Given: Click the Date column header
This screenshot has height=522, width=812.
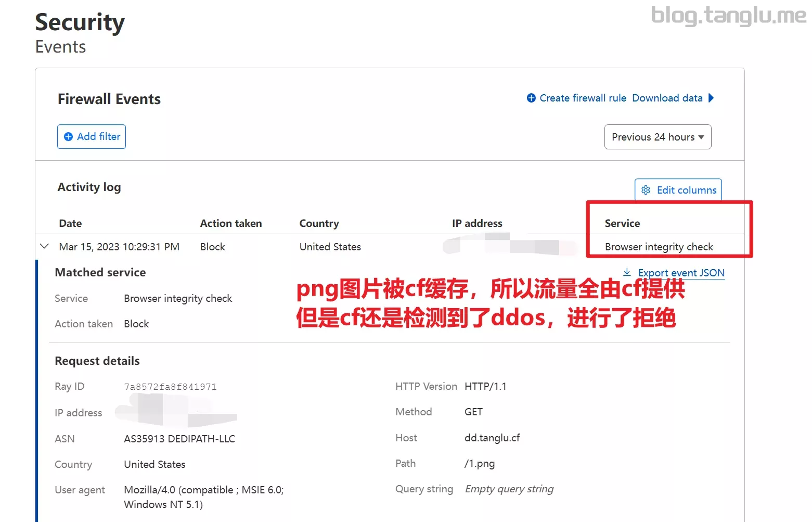Looking at the screenshot, I should tap(70, 223).
